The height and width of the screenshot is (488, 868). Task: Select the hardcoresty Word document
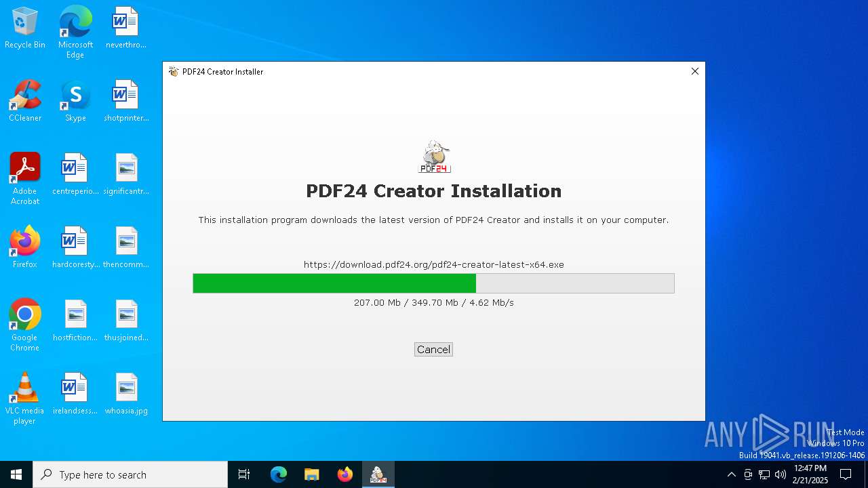pos(75,248)
